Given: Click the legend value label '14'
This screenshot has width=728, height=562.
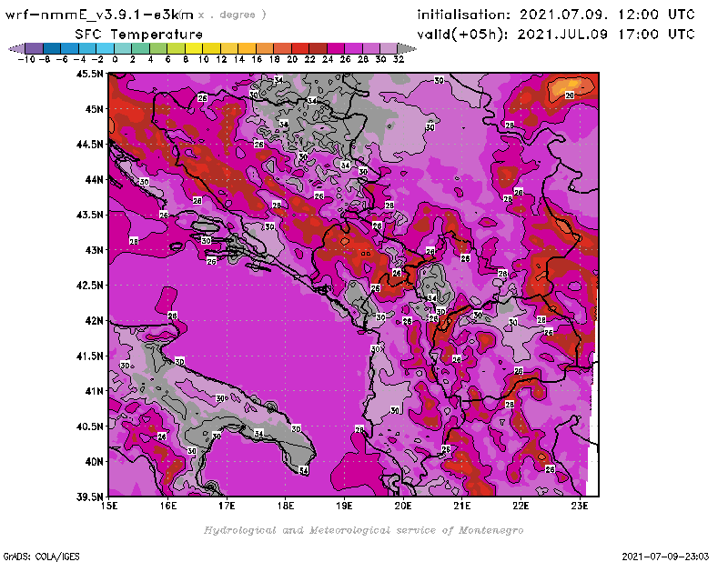Looking at the screenshot, I should coord(238,59).
